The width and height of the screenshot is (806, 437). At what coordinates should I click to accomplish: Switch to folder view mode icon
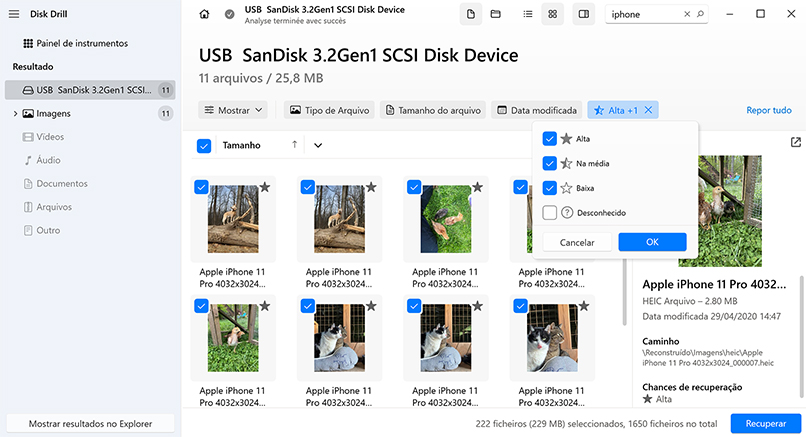(496, 15)
